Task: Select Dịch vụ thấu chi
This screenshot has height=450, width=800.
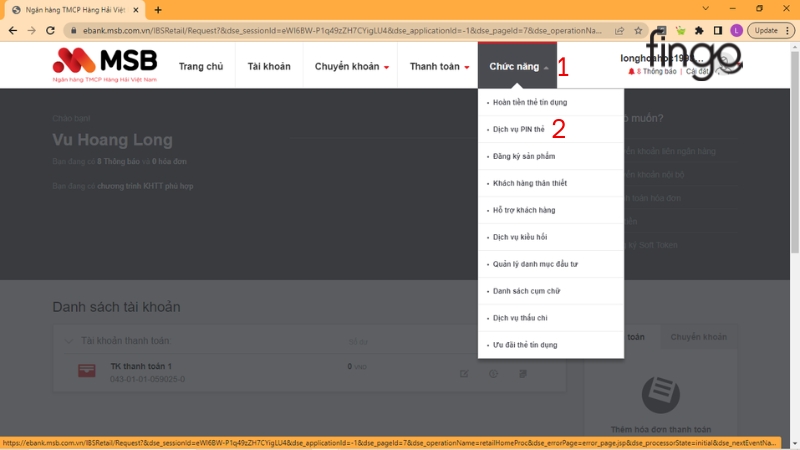Action: (551, 318)
